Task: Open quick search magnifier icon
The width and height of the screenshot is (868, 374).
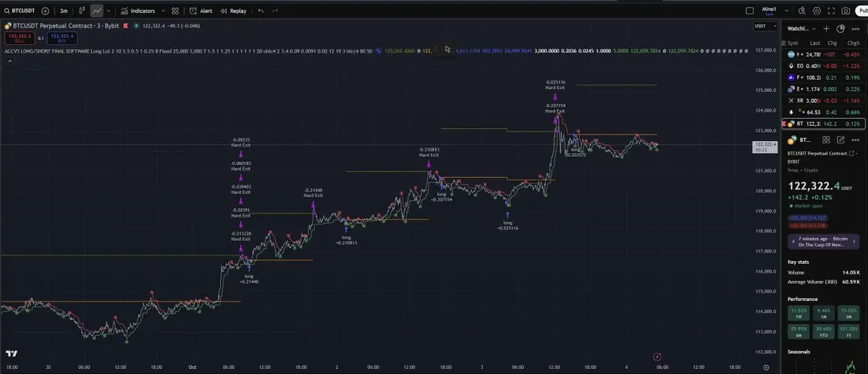Action: click(801, 11)
